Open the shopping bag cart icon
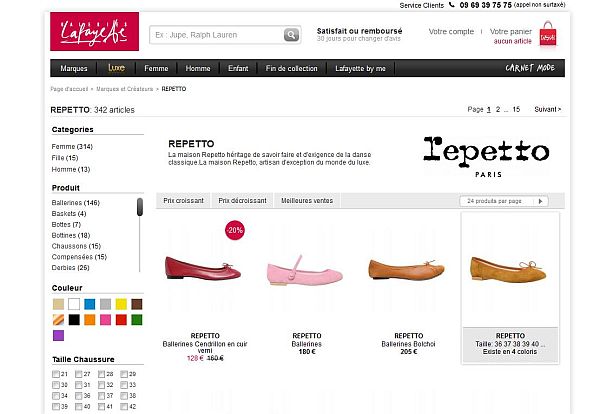The height and width of the screenshot is (414, 600). click(548, 34)
